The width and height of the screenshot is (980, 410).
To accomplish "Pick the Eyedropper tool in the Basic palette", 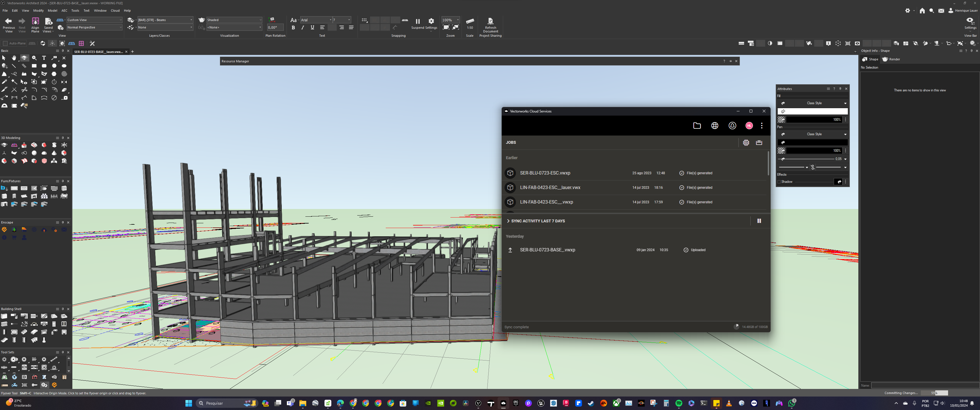I will (x=5, y=82).
